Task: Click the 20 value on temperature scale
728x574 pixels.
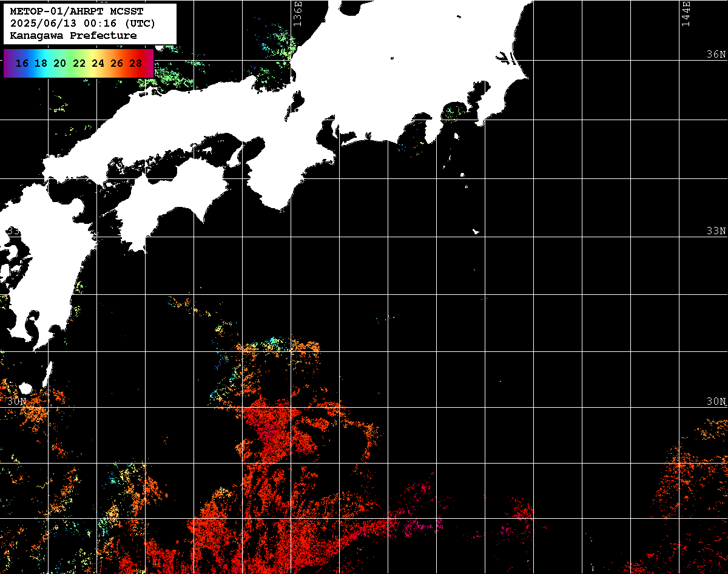Action: (x=59, y=63)
